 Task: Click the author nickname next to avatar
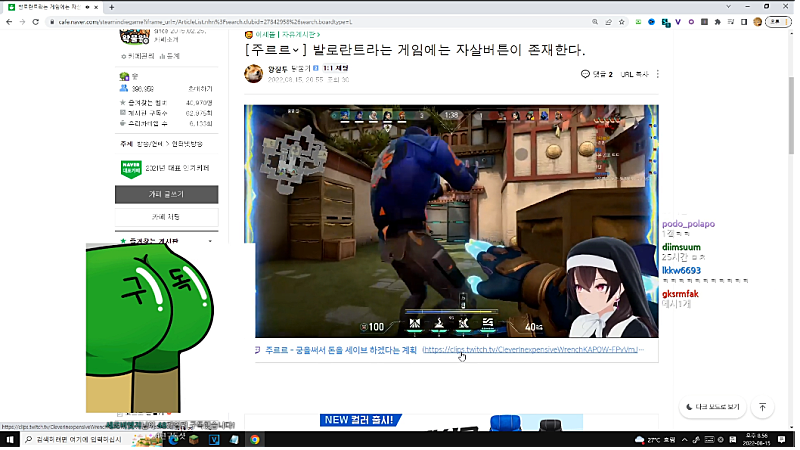(278, 68)
